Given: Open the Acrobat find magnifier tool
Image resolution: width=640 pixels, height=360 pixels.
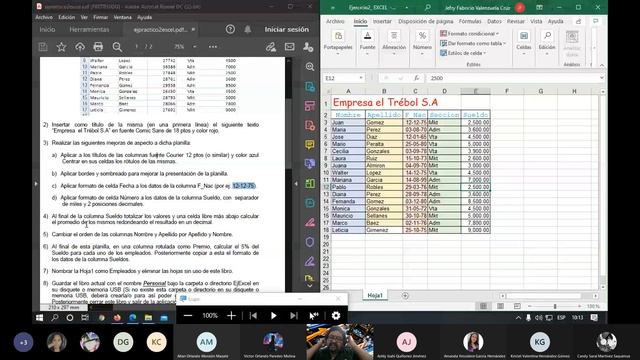Looking at the screenshot, I should [117, 47].
